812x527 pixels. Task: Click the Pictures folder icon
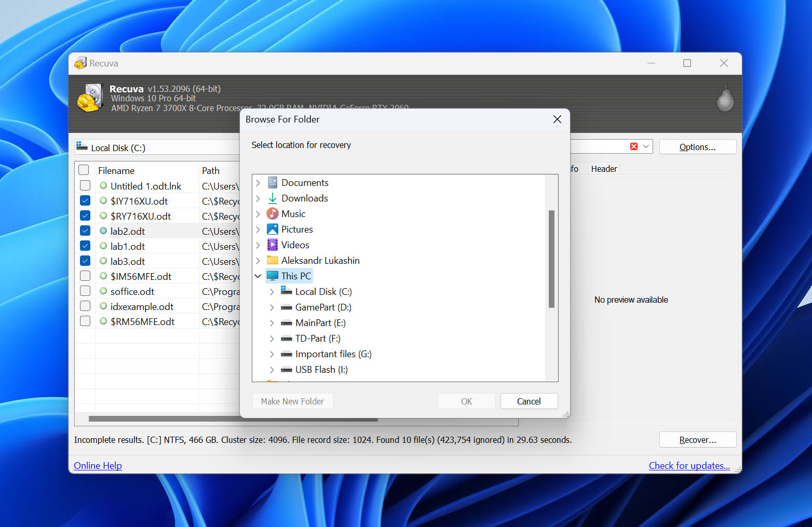273,229
